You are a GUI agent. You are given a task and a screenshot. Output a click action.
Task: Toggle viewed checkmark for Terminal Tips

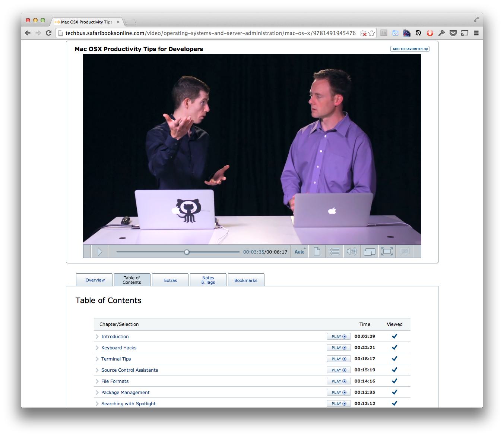point(394,359)
